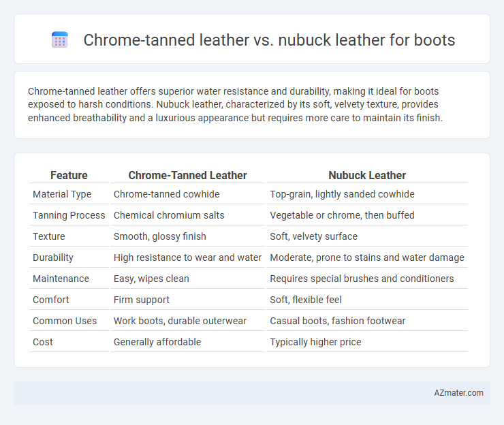Click the 'Nubuck Leather' column header
This screenshot has width=504, height=425.
(367, 175)
